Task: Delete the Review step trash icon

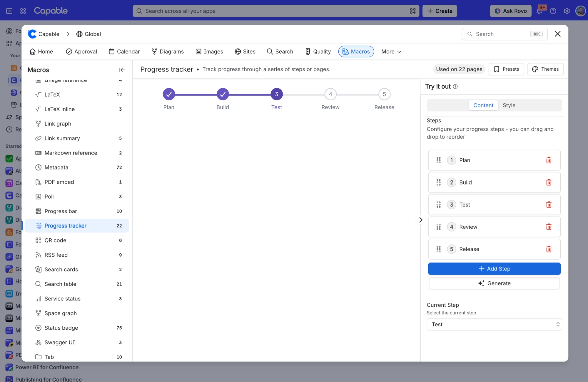Action: pos(549,227)
